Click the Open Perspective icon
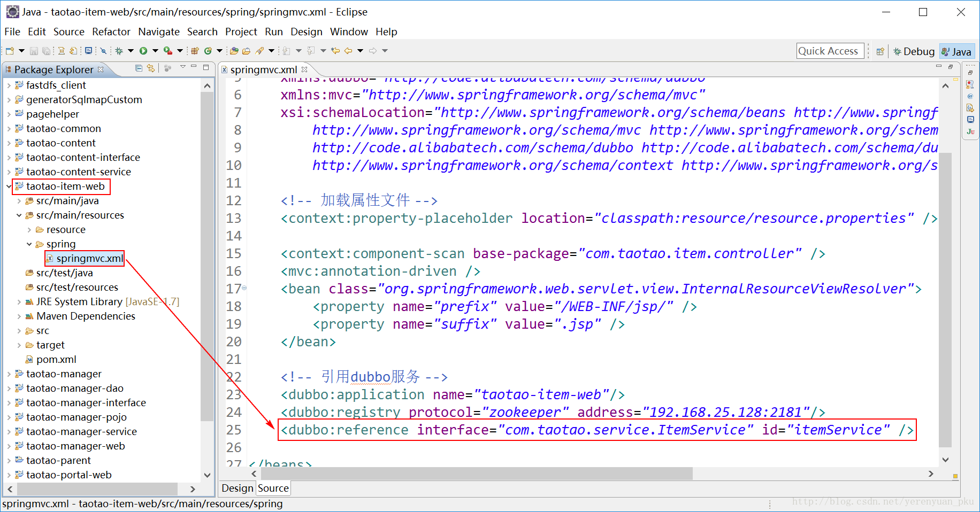The height and width of the screenshot is (512, 980). pos(880,51)
